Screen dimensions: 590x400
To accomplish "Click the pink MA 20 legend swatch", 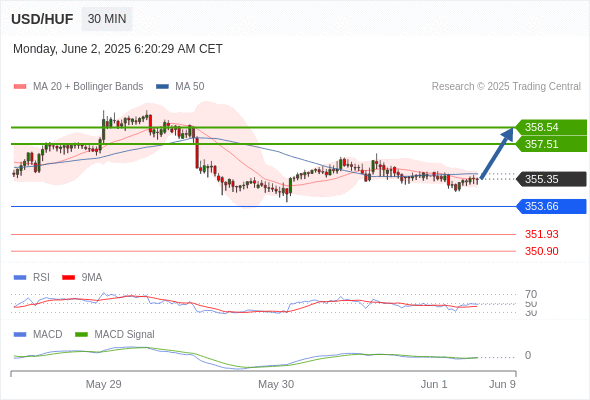I will coord(20,87).
